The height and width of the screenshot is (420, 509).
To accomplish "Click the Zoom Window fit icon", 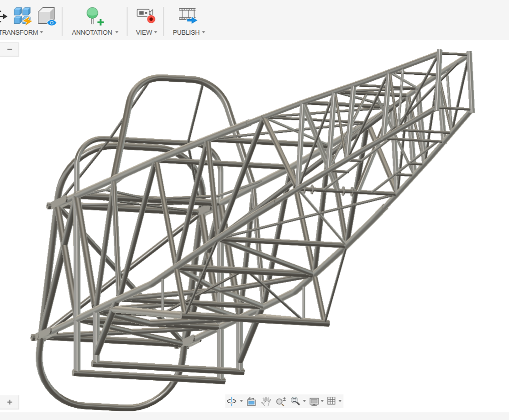I will click(295, 401).
